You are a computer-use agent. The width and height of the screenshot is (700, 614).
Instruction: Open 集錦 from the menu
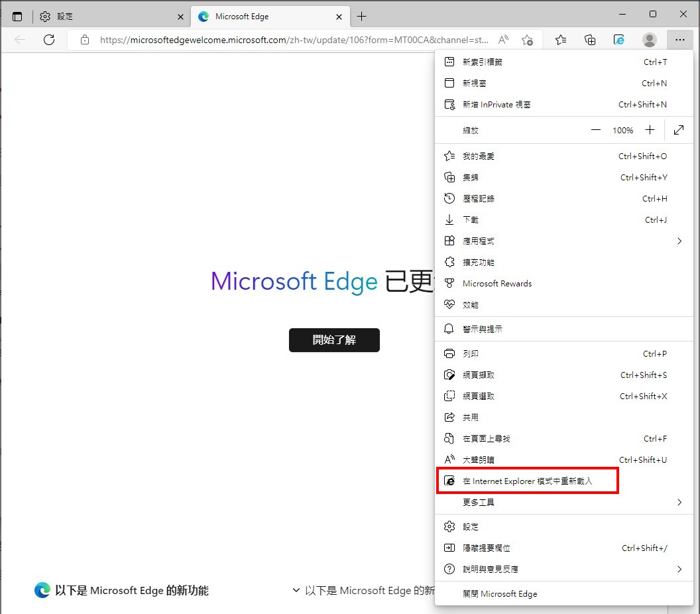point(564,177)
